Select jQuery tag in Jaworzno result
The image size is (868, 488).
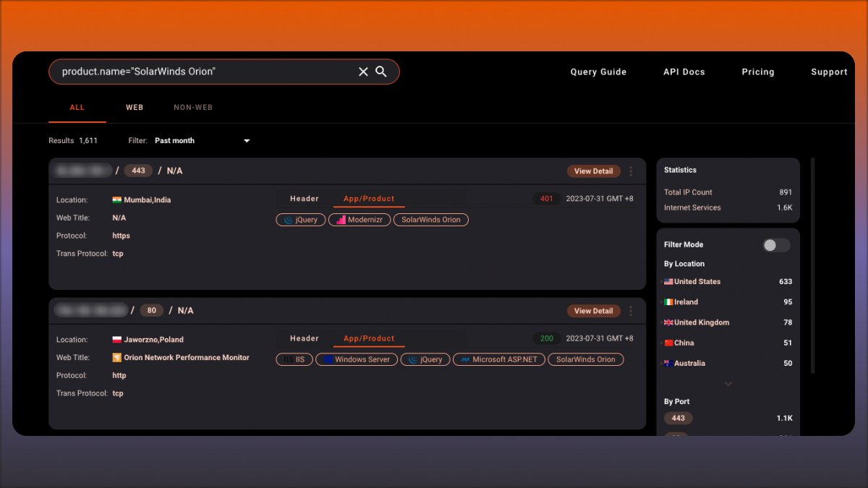425,359
